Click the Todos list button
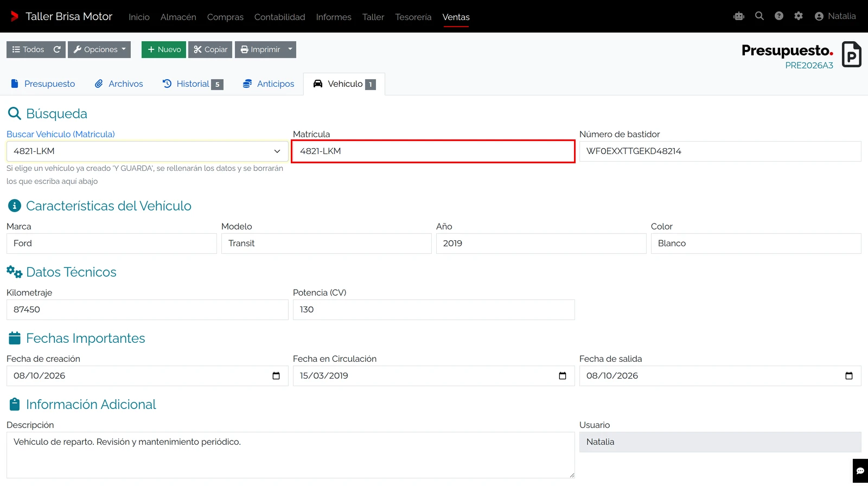 pos(28,49)
